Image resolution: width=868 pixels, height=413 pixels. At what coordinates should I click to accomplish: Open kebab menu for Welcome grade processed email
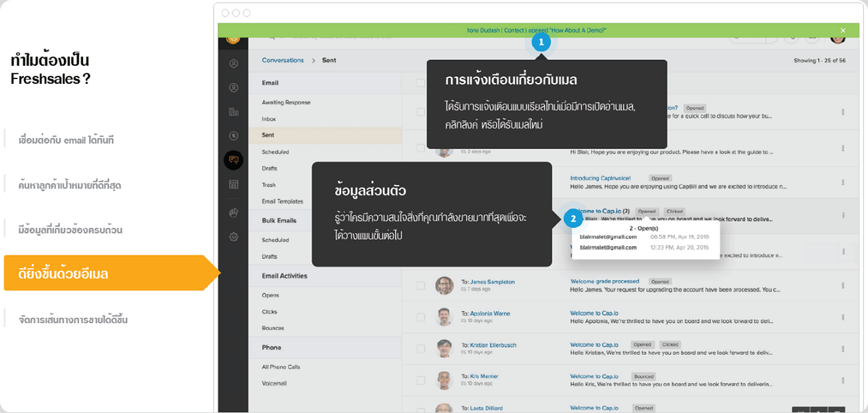[843, 285]
